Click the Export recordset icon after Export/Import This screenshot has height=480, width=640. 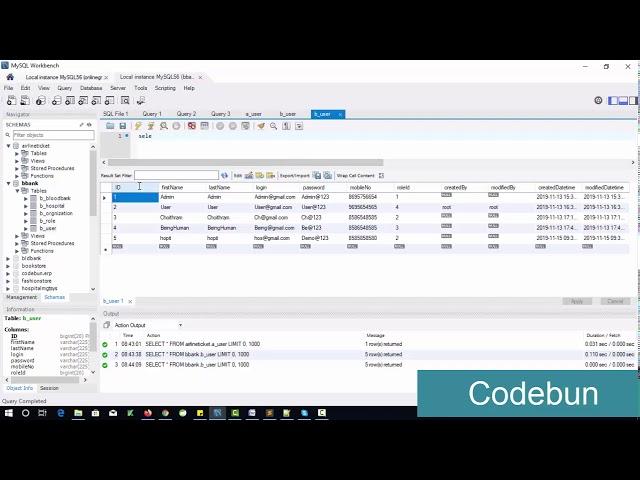317,176
